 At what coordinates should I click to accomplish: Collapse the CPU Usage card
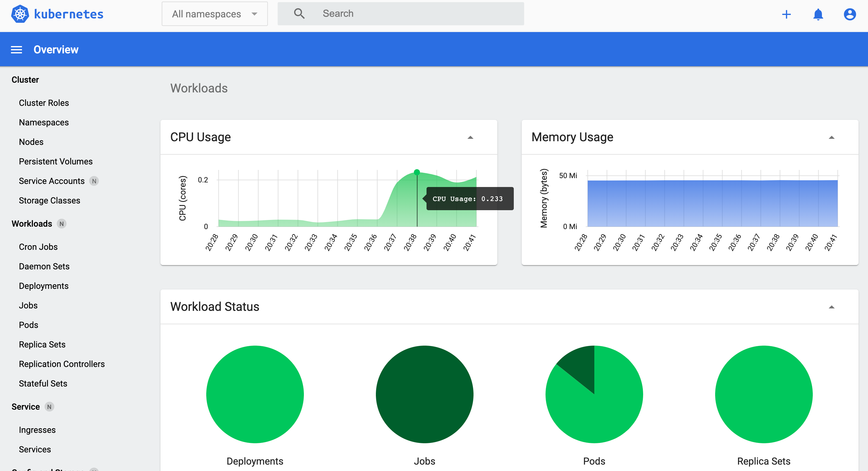tap(470, 138)
